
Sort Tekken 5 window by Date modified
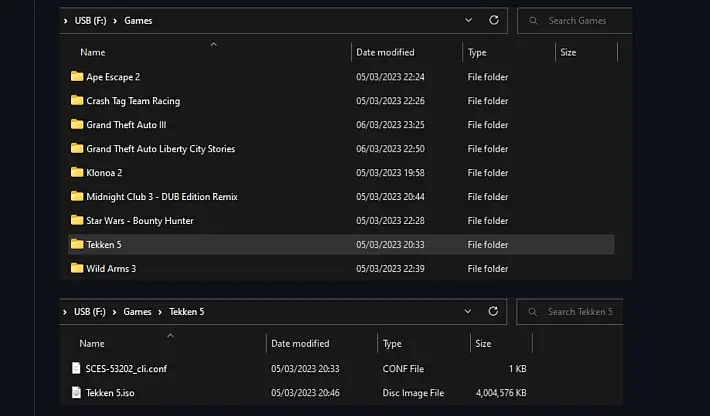(x=300, y=343)
